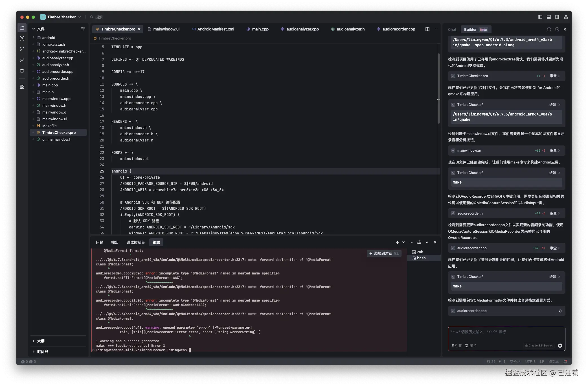
Task: Toggle the bottom panel visibility
Action: 549,17
